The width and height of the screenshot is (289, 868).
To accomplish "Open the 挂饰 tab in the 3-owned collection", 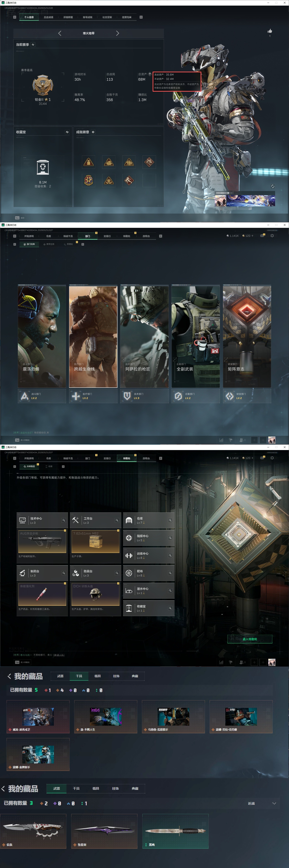I will pyautogui.click(x=115, y=788).
